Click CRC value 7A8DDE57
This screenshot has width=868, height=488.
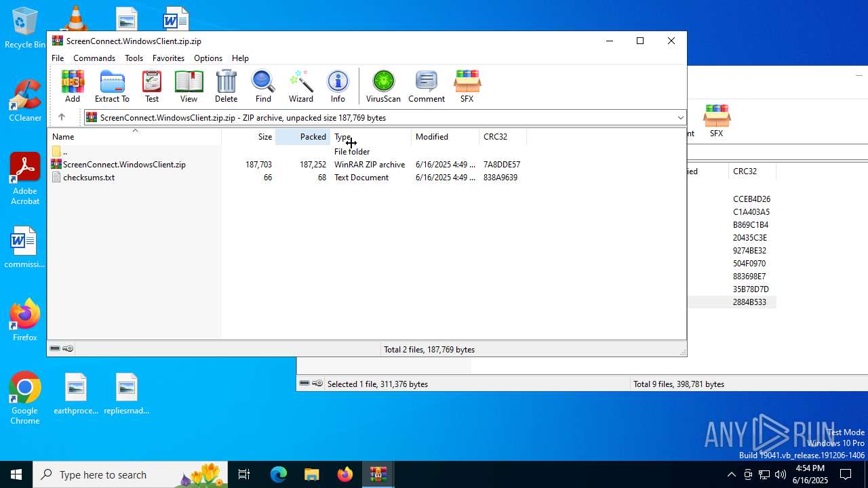[x=502, y=164]
